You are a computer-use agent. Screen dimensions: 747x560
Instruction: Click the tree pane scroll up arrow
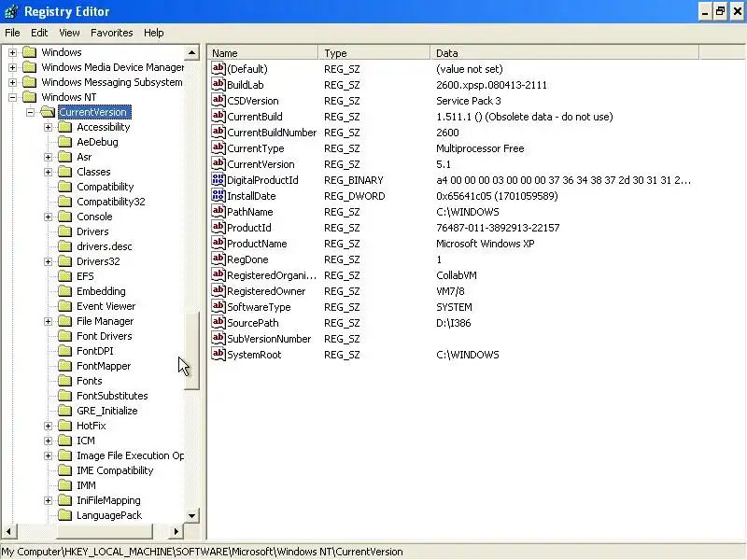tap(191, 52)
